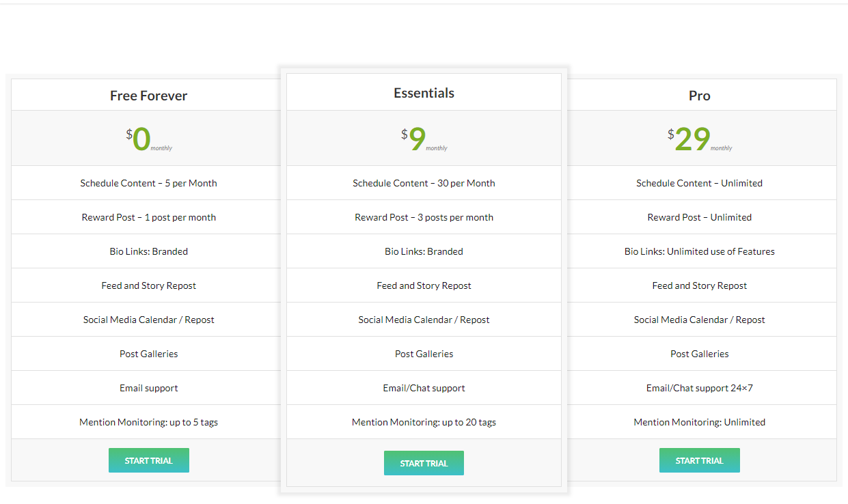
Task: Click 'Bio Links: Branded' in Free Forever
Action: coord(148,251)
